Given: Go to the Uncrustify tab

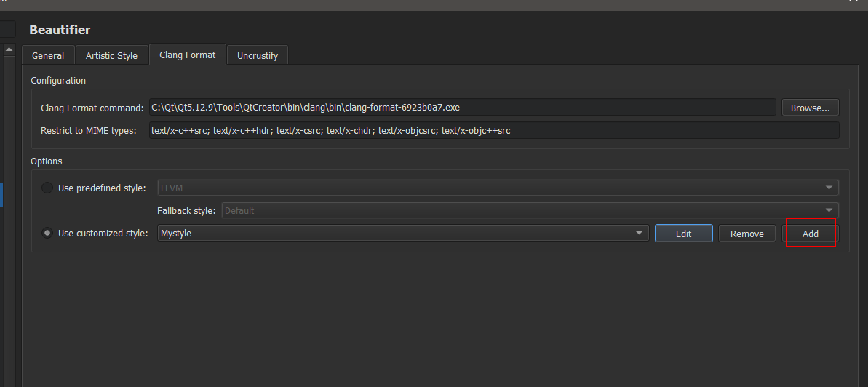Looking at the screenshot, I should (x=258, y=55).
